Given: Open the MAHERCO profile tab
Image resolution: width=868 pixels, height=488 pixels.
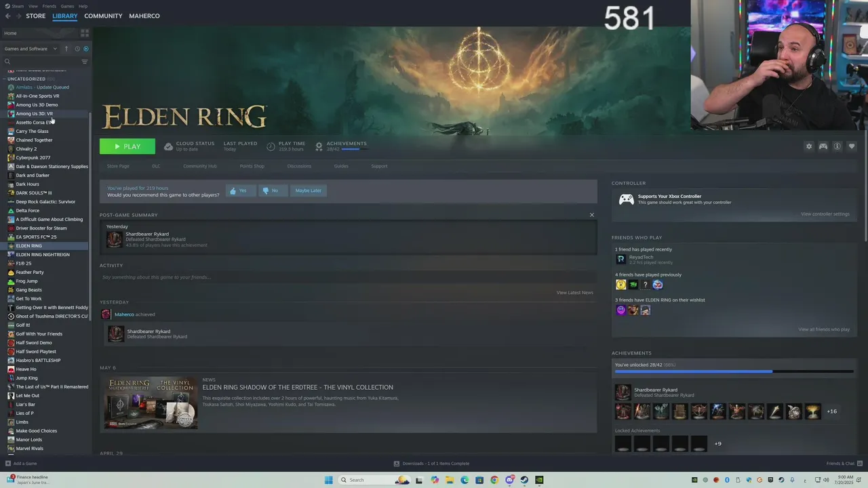Looking at the screenshot, I should [144, 16].
